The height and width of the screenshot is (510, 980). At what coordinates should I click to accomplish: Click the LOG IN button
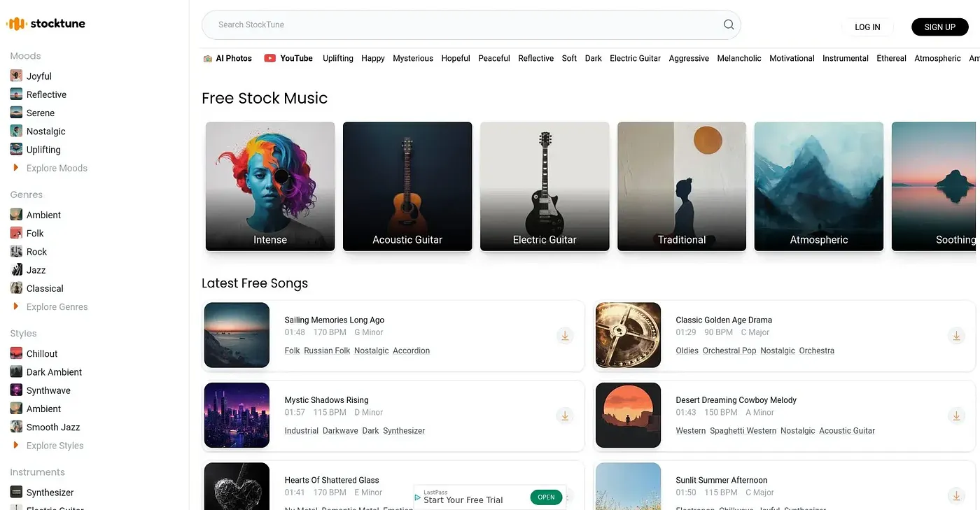coord(867,27)
